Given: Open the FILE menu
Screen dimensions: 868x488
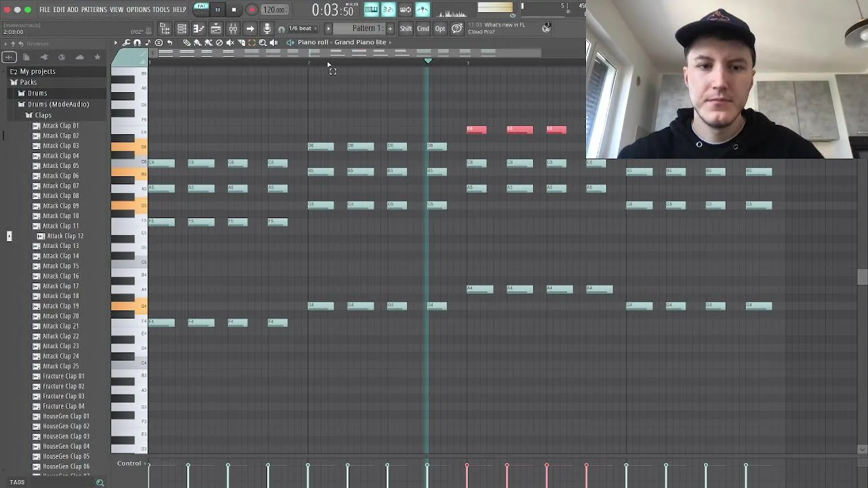Looking at the screenshot, I should click(45, 9).
